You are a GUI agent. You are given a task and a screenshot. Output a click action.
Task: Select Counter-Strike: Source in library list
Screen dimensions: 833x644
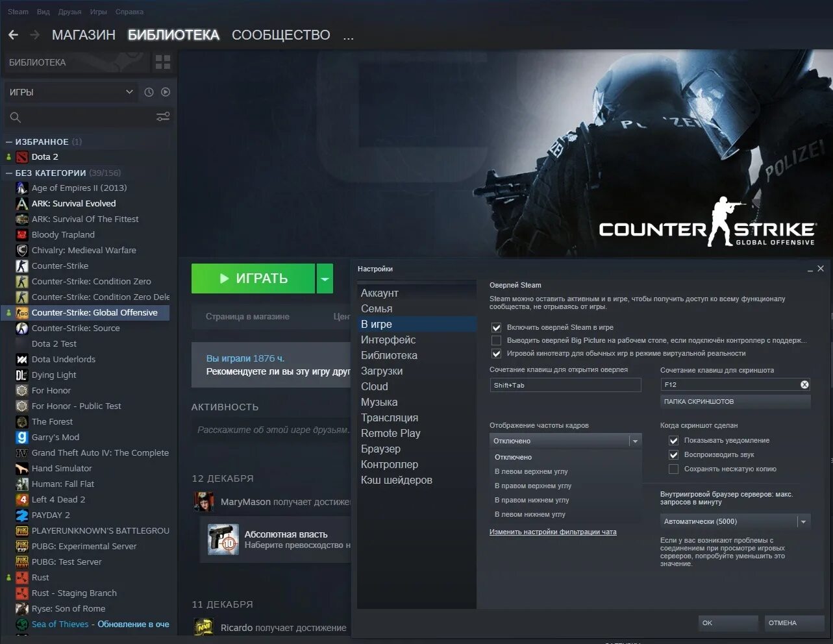pyautogui.click(x=75, y=328)
